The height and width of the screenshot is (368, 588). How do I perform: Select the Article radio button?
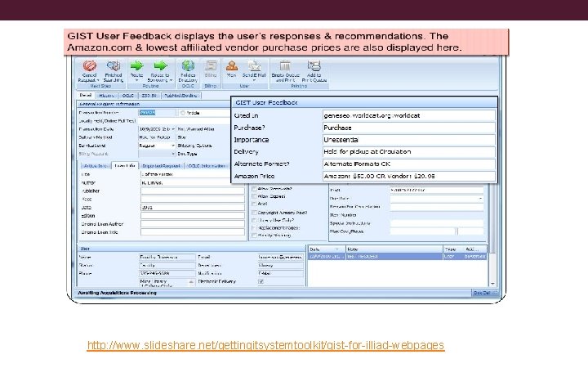pyautogui.click(x=183, y=113)
